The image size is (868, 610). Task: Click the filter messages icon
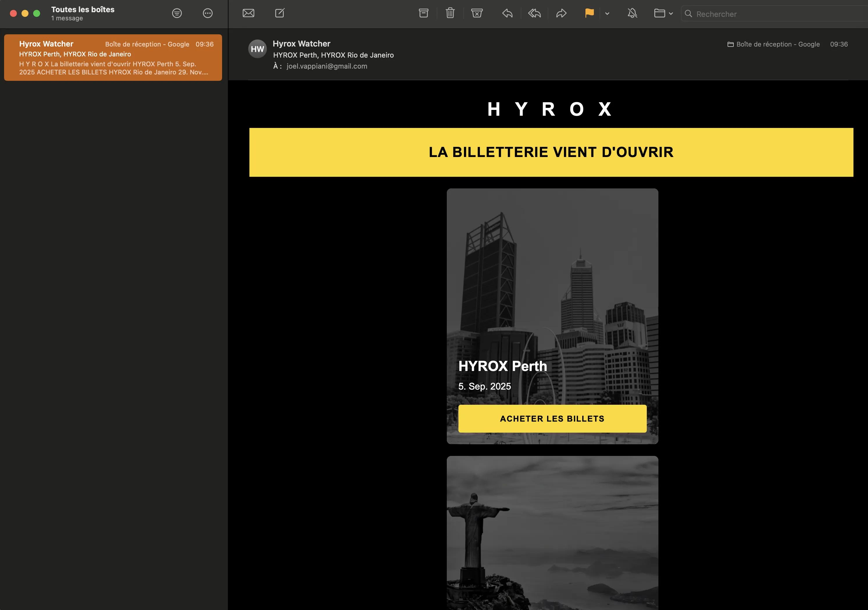(x=177, y=13)
